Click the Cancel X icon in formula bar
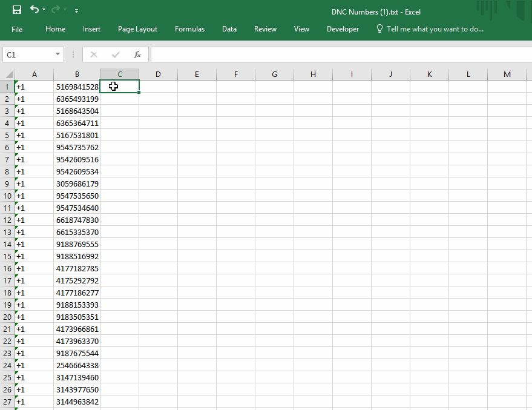The height and width of the screenshot is (410, 532). click(x=94, y=55)
